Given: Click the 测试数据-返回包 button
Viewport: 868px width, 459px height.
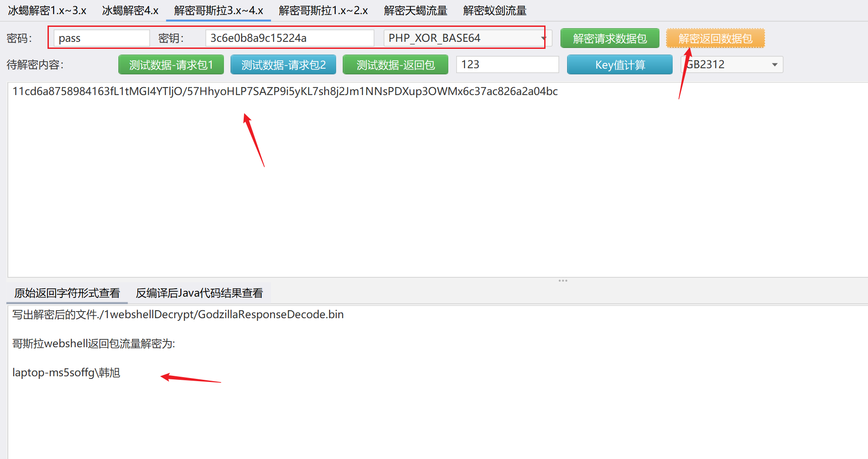Looking at the screenshot, I should coord(396,65).
